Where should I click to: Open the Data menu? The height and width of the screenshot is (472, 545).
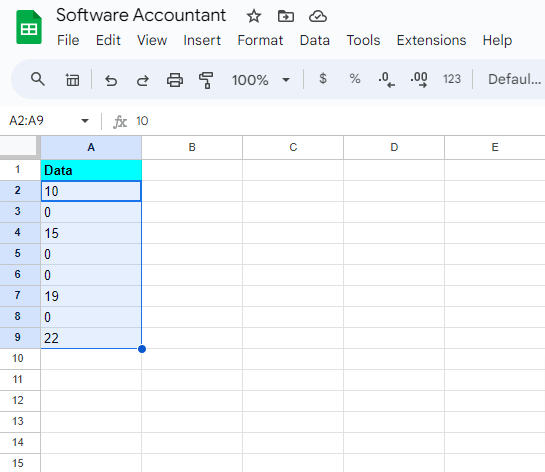(315, 40)
